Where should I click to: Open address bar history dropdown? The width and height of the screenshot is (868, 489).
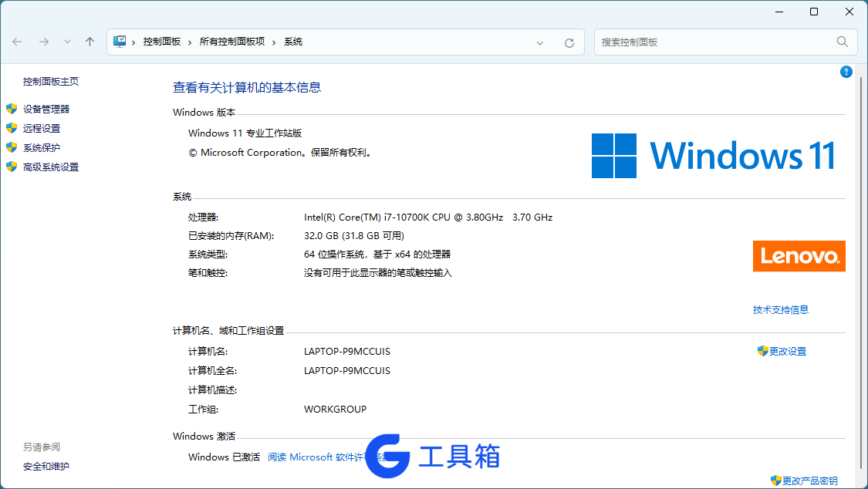click(540, 42)
